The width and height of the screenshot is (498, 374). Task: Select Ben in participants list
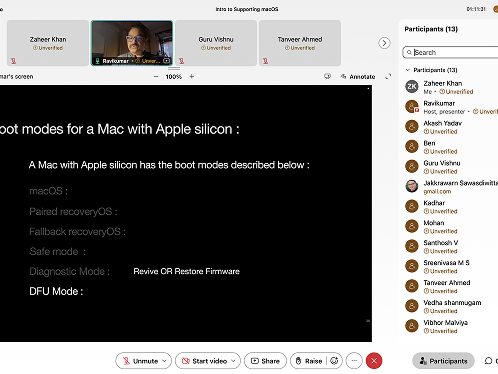pos(451,147)
